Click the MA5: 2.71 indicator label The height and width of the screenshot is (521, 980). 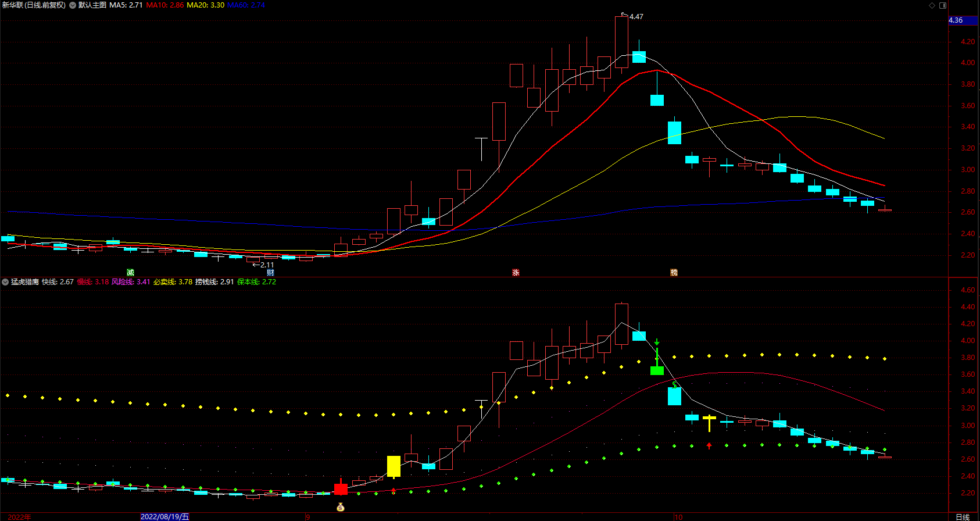[126, 5]
